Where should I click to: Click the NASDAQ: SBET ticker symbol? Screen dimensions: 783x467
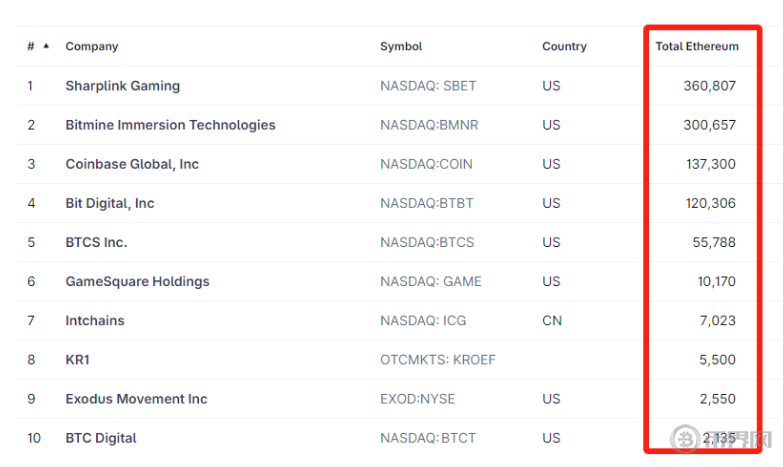click(428, 86)
